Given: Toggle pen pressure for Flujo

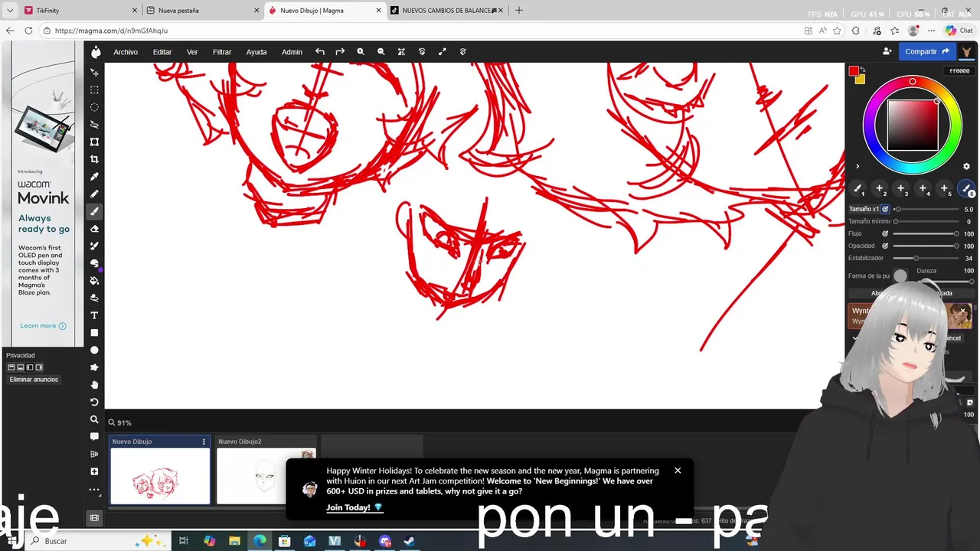Looking at the screenshot, I should click(885, 233).
